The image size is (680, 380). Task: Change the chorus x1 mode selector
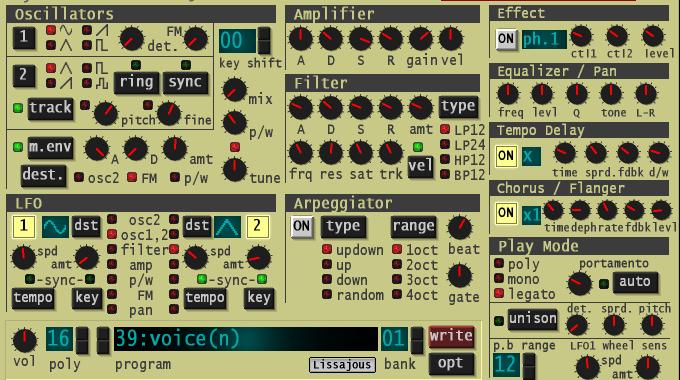pyautogui.click(x=531, y=215)
